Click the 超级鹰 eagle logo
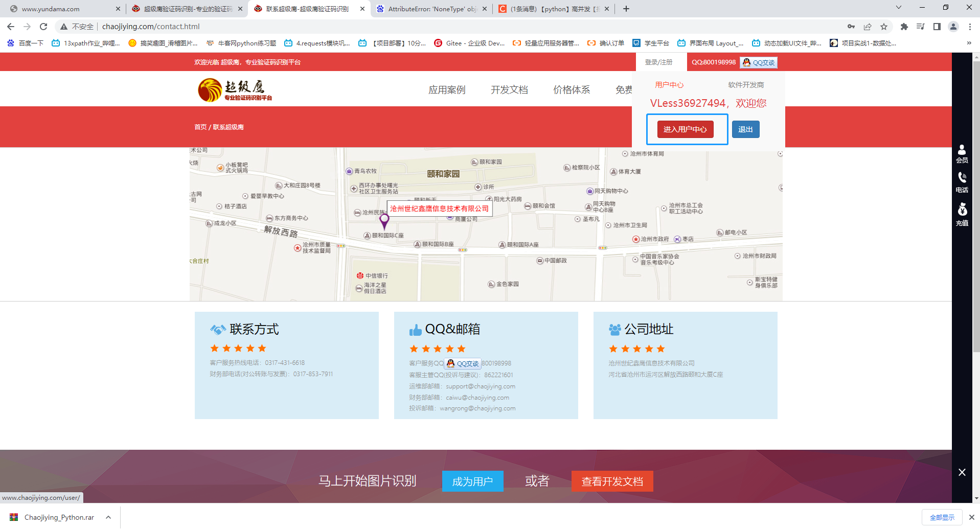This screenshot has height=530, width=980. [x=235, y=90]
